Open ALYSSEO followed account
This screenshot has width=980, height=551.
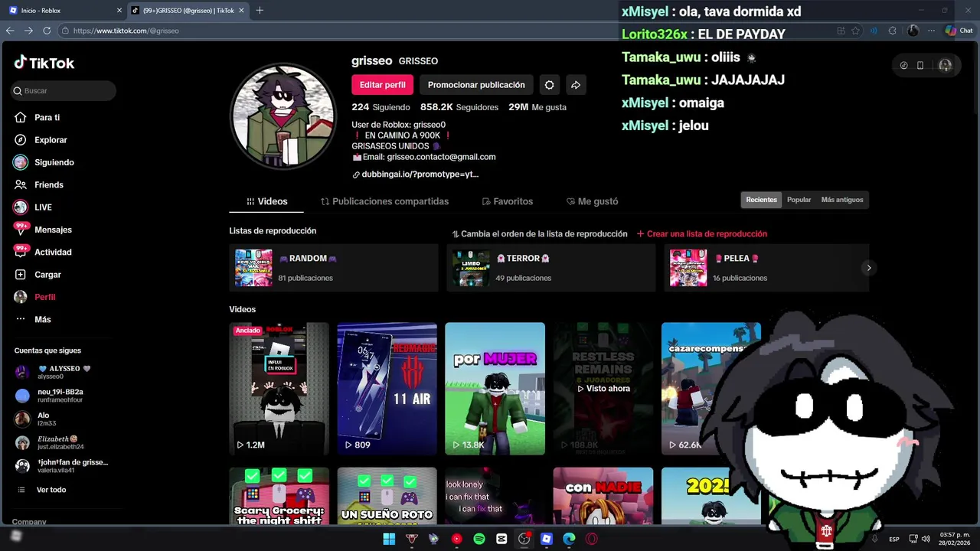[52, 372]
